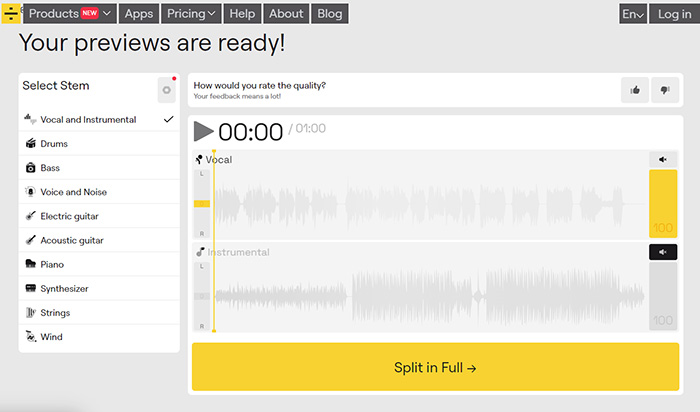This screenshot has width=700, height=412.
Task: Open the About page
Action: tap(286, 14)
